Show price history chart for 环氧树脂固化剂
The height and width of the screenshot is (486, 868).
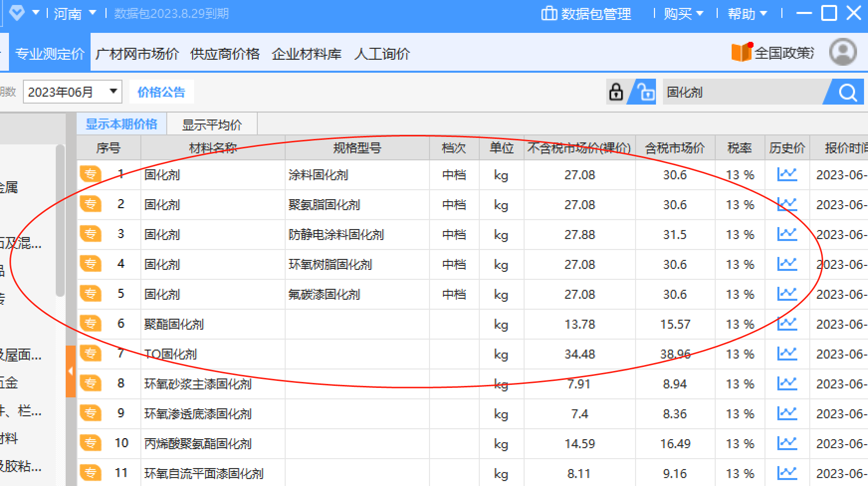pyautogui.click(x=787, y=264)
